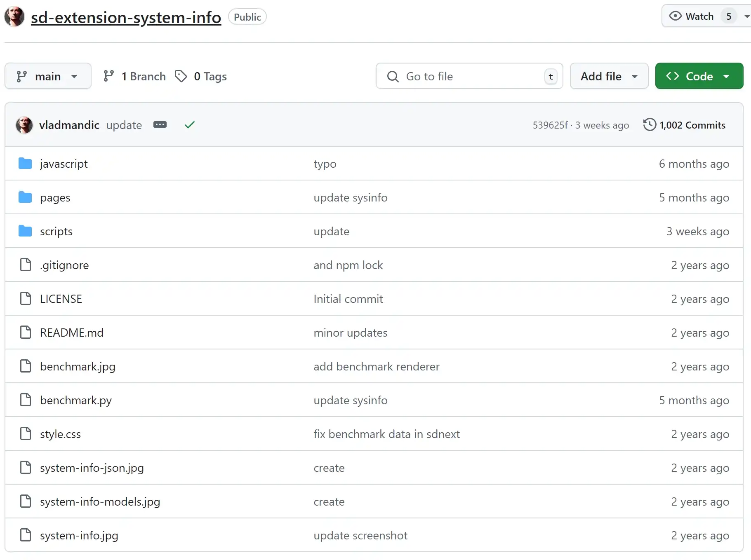Open the system-info-models.jpg file
The image size is (751, 560).
(x=100, y=501)
